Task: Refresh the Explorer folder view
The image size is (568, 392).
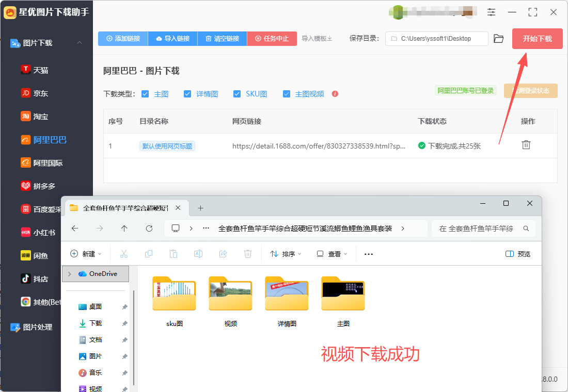Action: [x=149, y=228]
